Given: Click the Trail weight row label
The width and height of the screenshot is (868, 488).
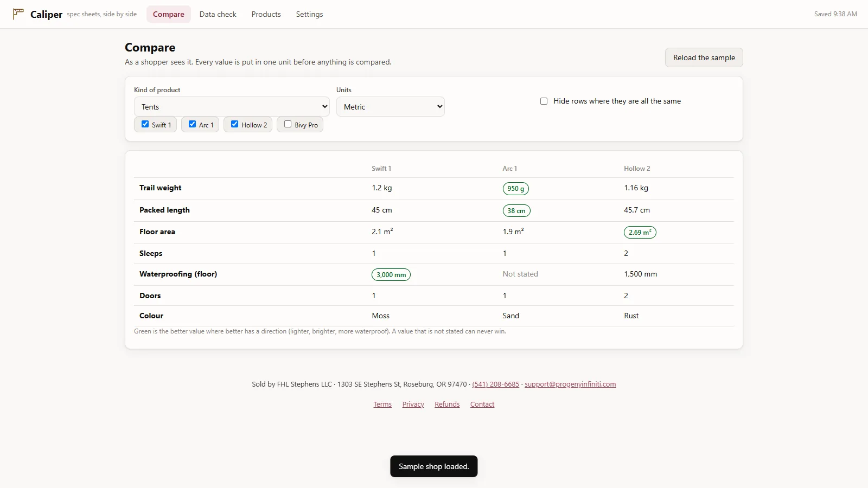Looking at the screenshot, I should [x=161, y=188].
